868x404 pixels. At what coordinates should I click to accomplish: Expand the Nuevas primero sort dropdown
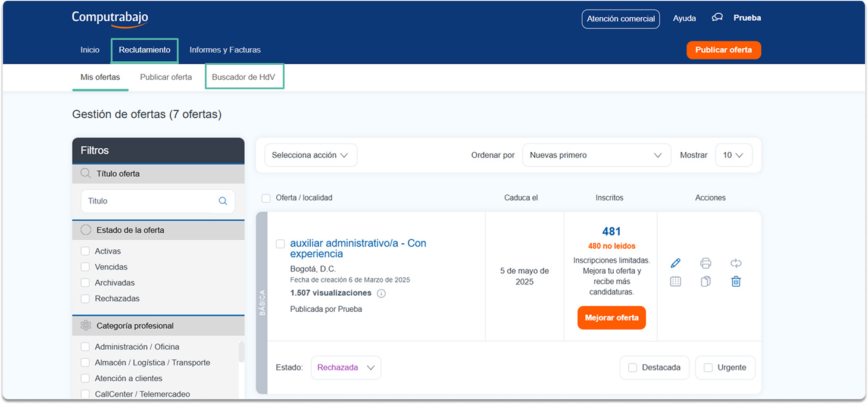click(x=596, y=155)
